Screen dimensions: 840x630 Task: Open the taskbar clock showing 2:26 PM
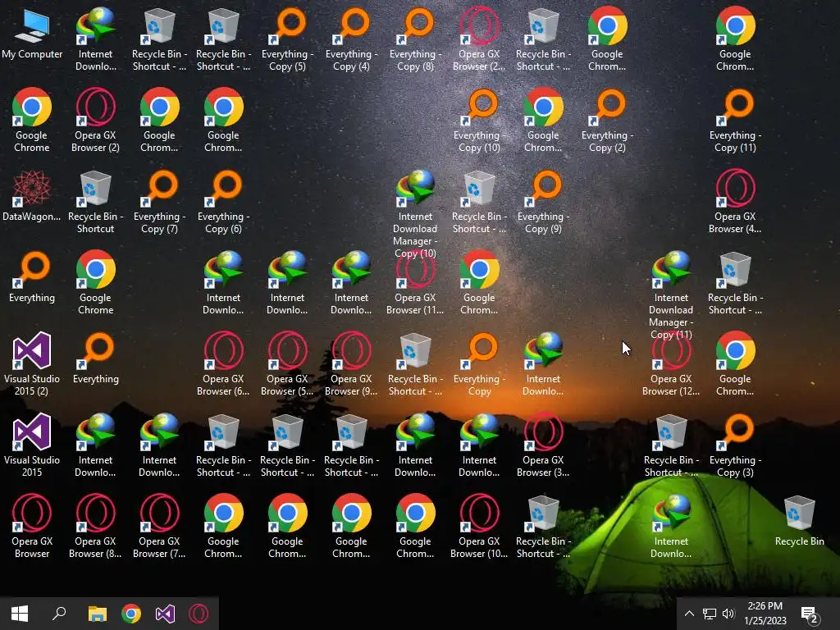(x=765, y=614)
